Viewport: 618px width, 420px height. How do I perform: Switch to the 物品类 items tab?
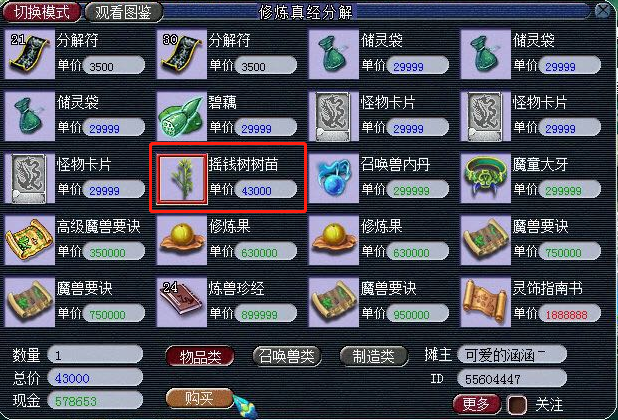tap(200, 357)
